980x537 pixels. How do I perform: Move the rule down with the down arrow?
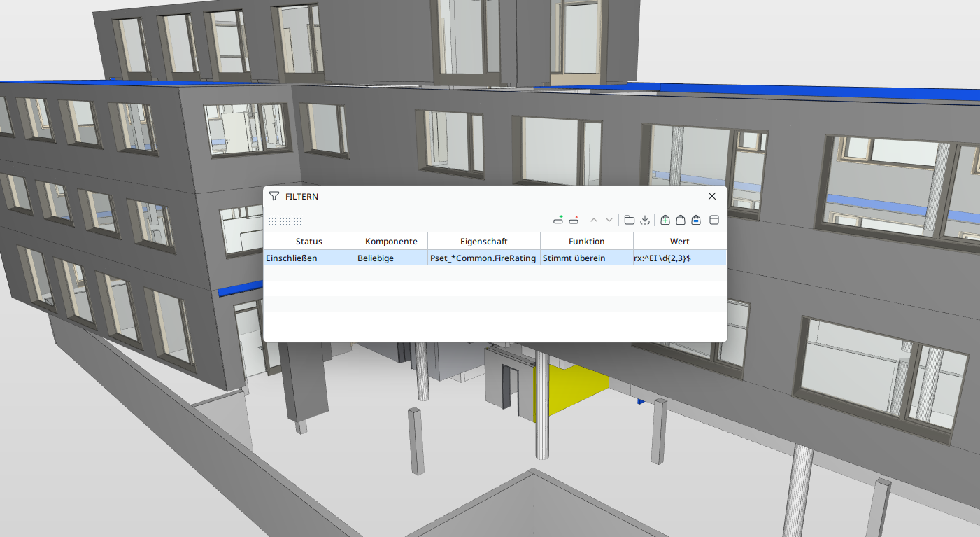tap(609, 220)
